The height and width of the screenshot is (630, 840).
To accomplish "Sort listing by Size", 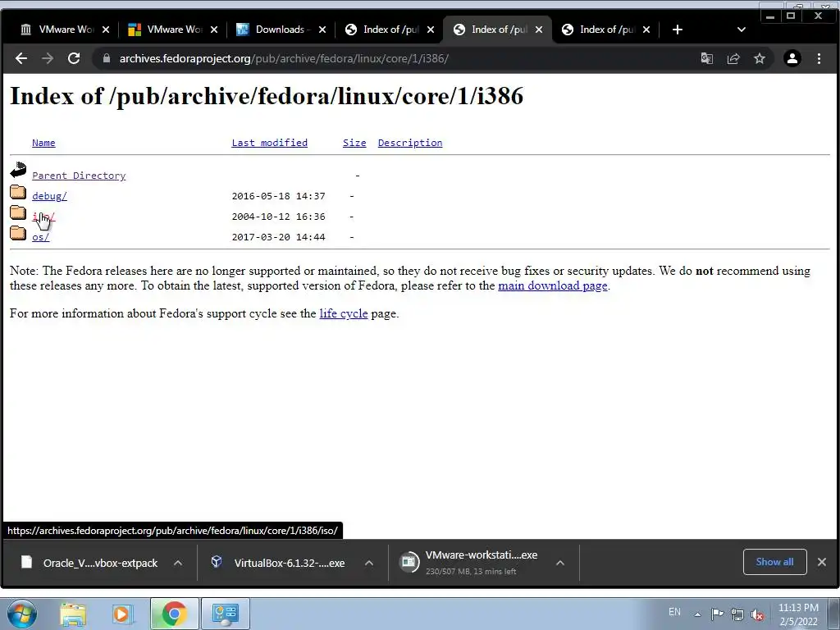I will tap(354, 143).
